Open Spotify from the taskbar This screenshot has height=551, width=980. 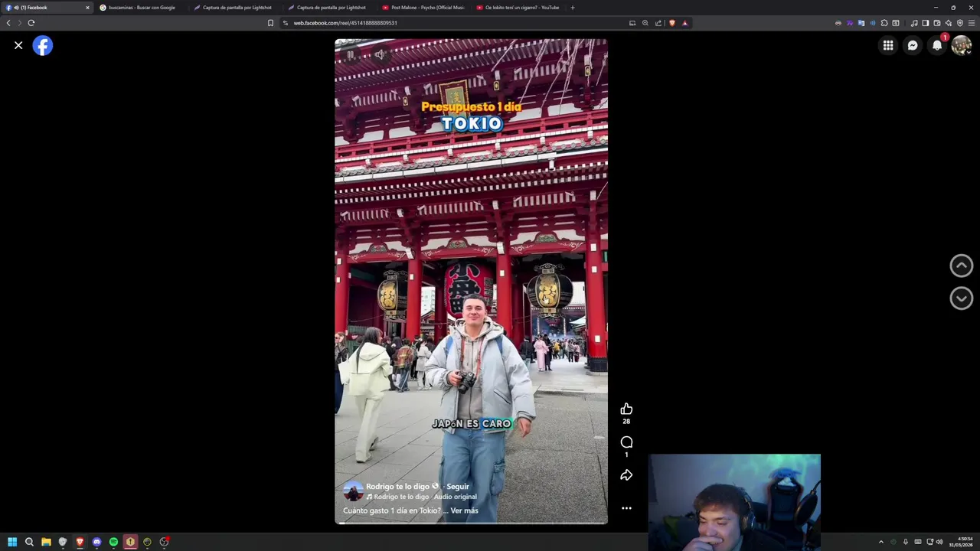point(113,542)
